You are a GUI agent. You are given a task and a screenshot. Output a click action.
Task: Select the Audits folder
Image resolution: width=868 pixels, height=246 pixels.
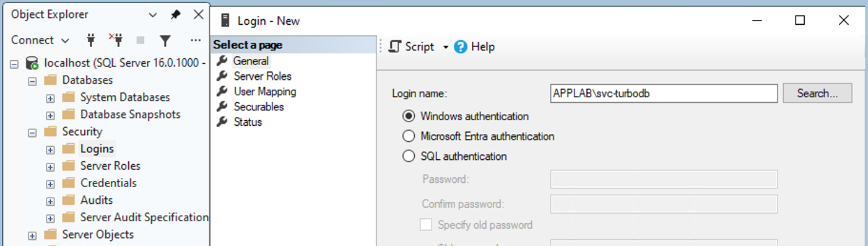click(x=97, y=200)
